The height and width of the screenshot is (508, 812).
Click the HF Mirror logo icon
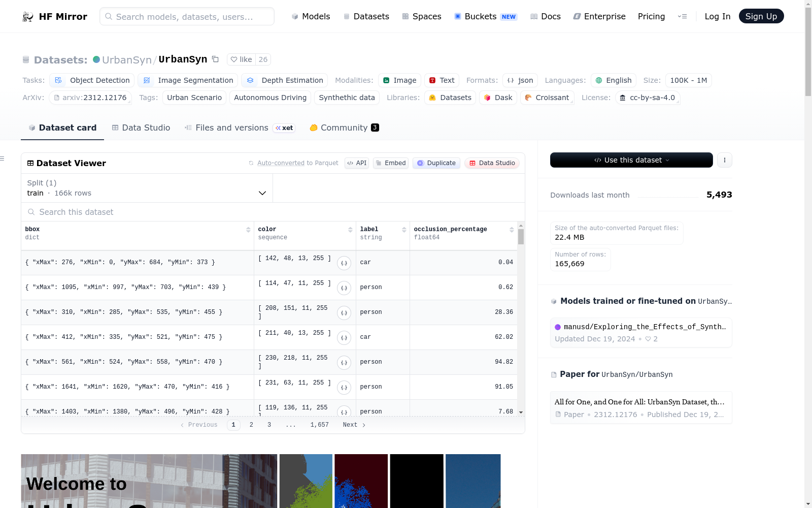click(x=28, y=17)
